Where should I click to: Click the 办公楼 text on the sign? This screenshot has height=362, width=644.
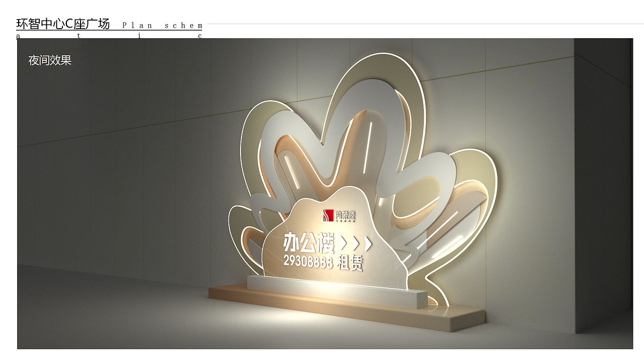point(309,243)
